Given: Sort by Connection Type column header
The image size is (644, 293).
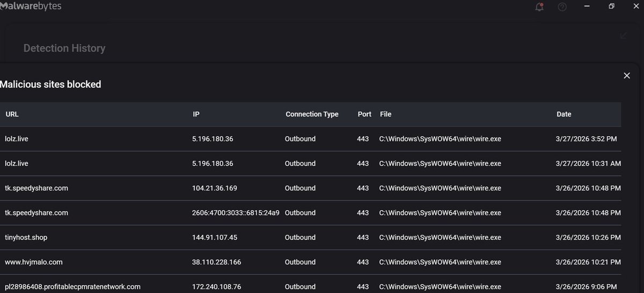Looking at the screenshot, I should [x=312, y=114].
